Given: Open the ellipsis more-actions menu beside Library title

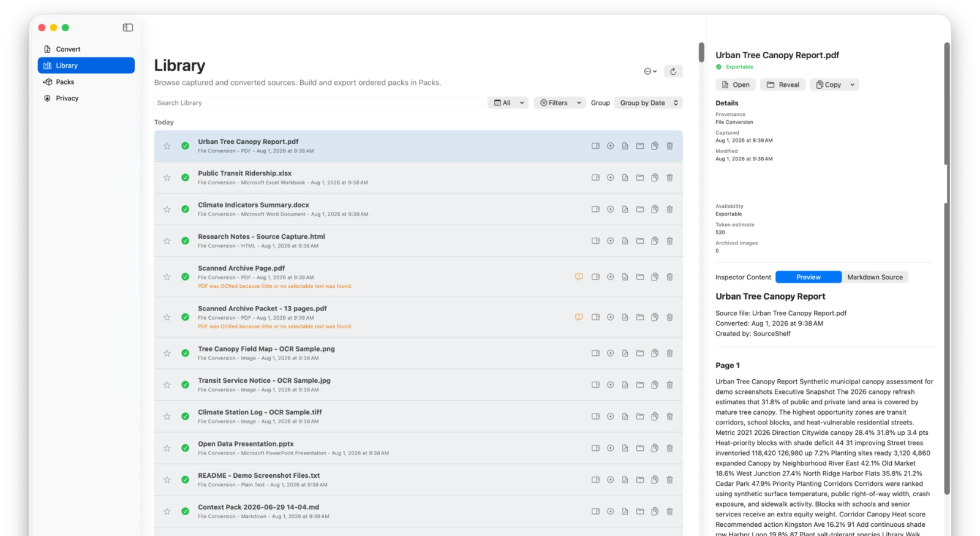Looking at the screenshot, I should point(650,71).
